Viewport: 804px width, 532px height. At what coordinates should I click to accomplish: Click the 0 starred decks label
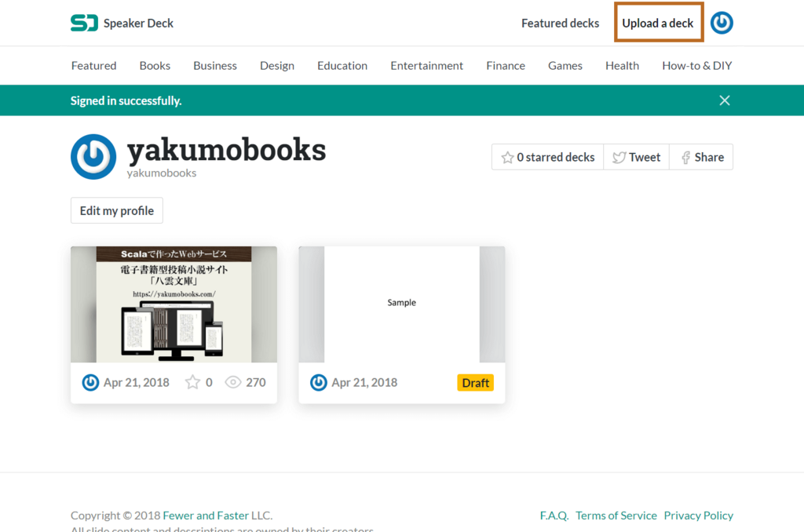coord(555,158)
